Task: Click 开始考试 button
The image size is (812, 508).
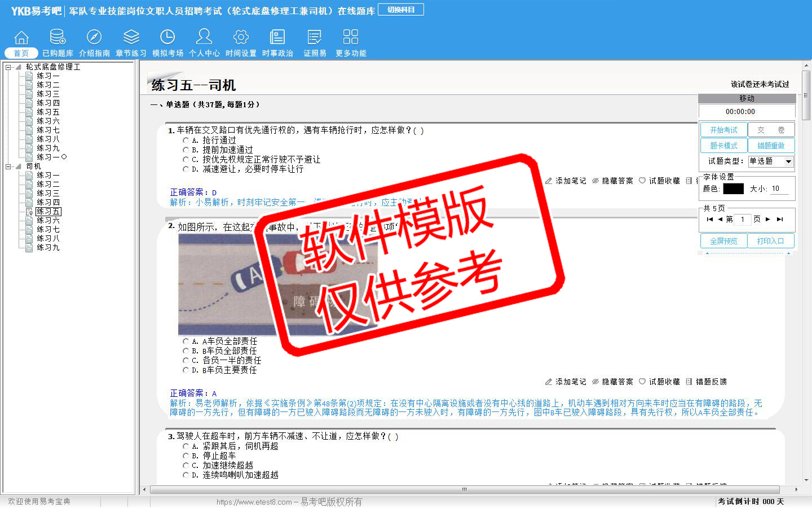Action: point(723,130)
